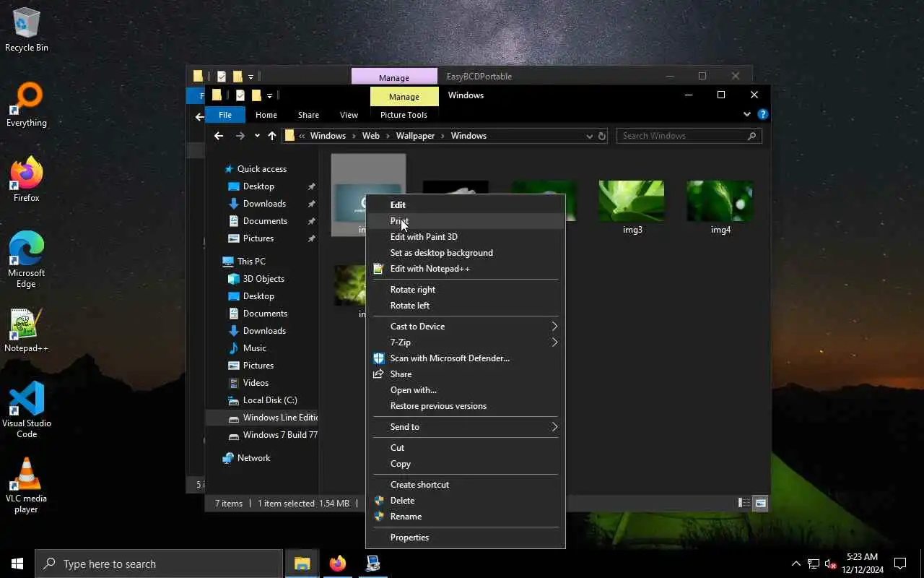This screenshot has height=578, width=924.
Task: Choose Create shortcut option
Action: coord(466,485)
